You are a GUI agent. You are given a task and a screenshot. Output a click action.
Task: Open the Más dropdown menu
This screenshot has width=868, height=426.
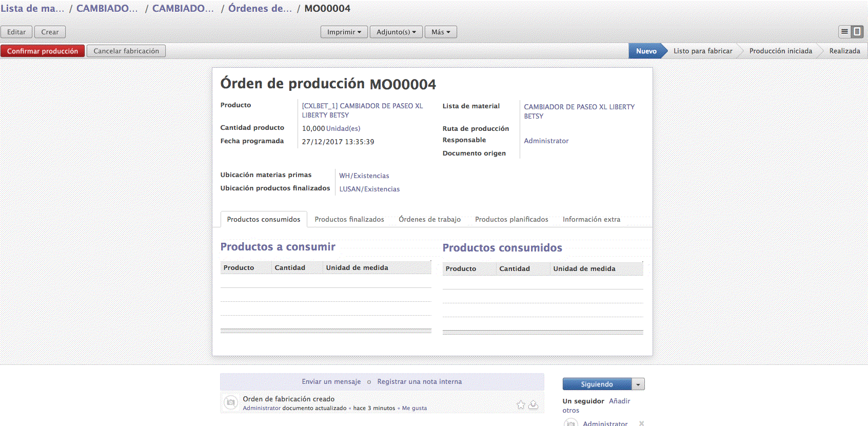click(x=441, y=32)
